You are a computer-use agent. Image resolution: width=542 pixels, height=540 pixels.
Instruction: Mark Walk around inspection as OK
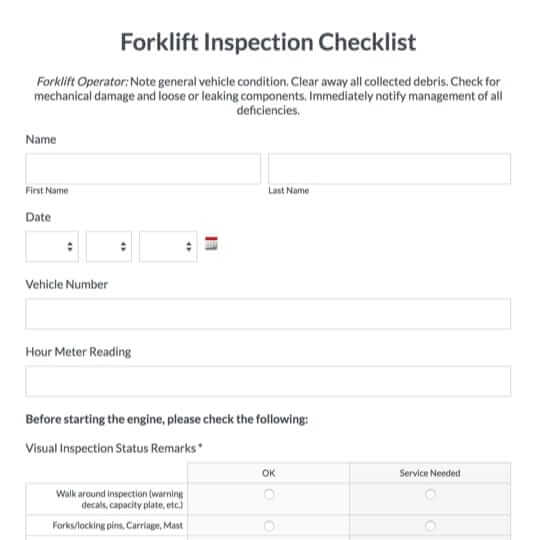269,494
